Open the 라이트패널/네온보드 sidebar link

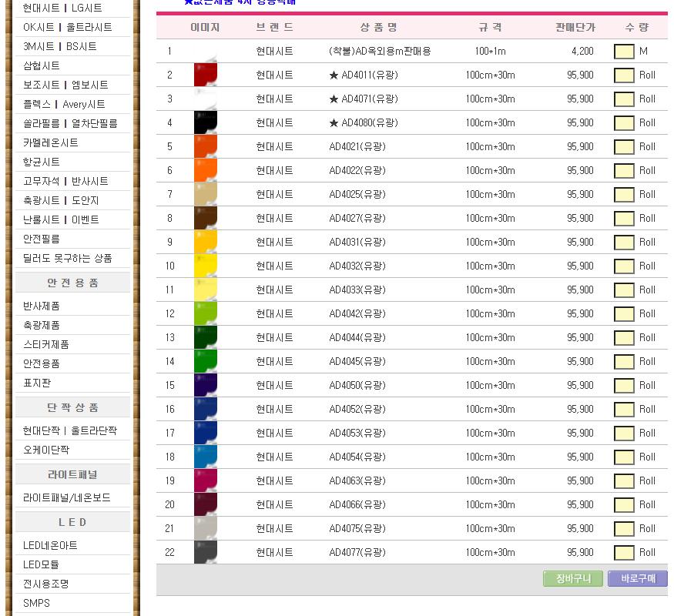[x=66, y=497]
